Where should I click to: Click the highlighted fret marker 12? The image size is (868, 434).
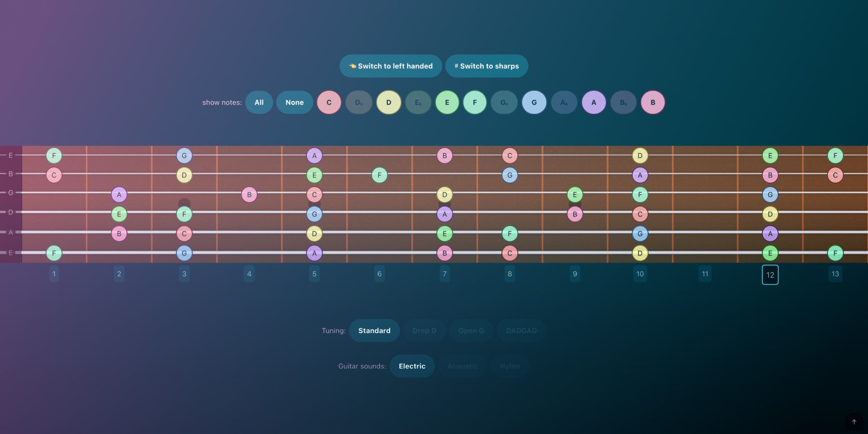[770, 274]
